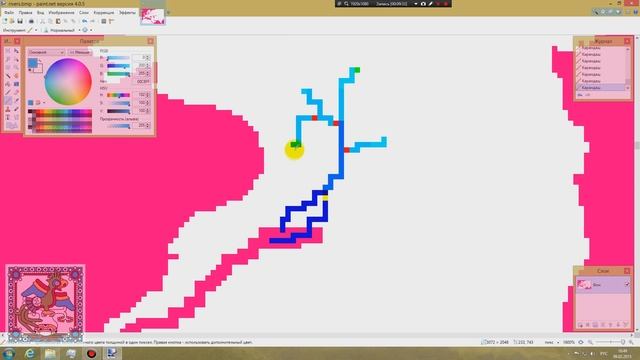Select the Rectangle Select tool
This screenshot has width=640, height=360.
[x=8, y=51]
